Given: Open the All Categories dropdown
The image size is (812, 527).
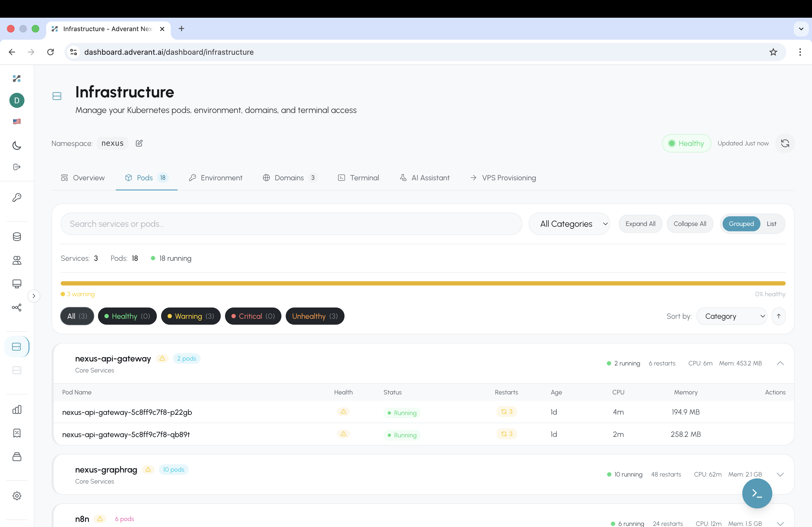Looking at the screenshot, I should [569, 224].
